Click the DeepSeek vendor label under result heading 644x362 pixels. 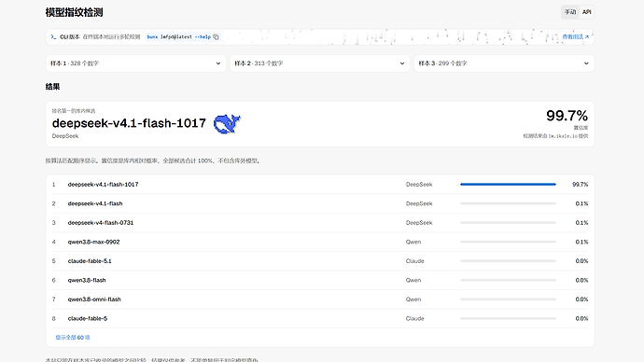tap(65, 136)
